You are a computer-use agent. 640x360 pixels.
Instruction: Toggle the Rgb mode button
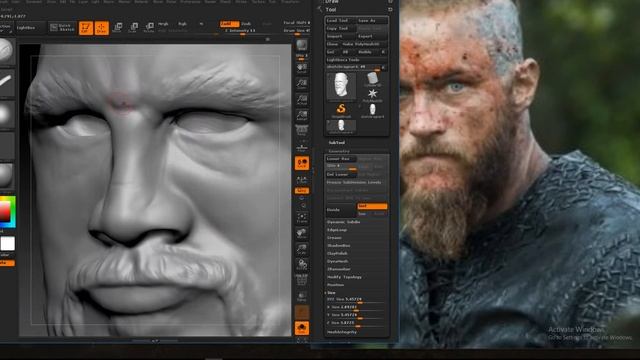182,24
